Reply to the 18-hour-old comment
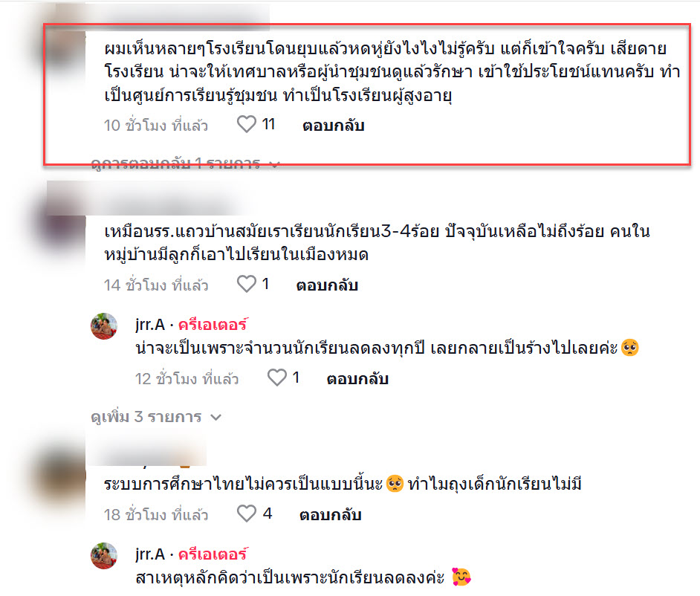This screenshot has width=700, height=596. click(x=331, y=515)
